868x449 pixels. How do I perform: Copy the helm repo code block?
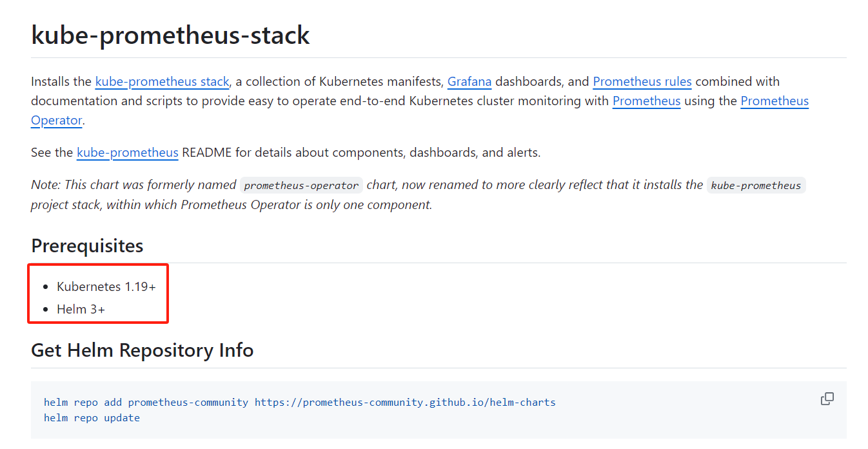coord(827,399)
